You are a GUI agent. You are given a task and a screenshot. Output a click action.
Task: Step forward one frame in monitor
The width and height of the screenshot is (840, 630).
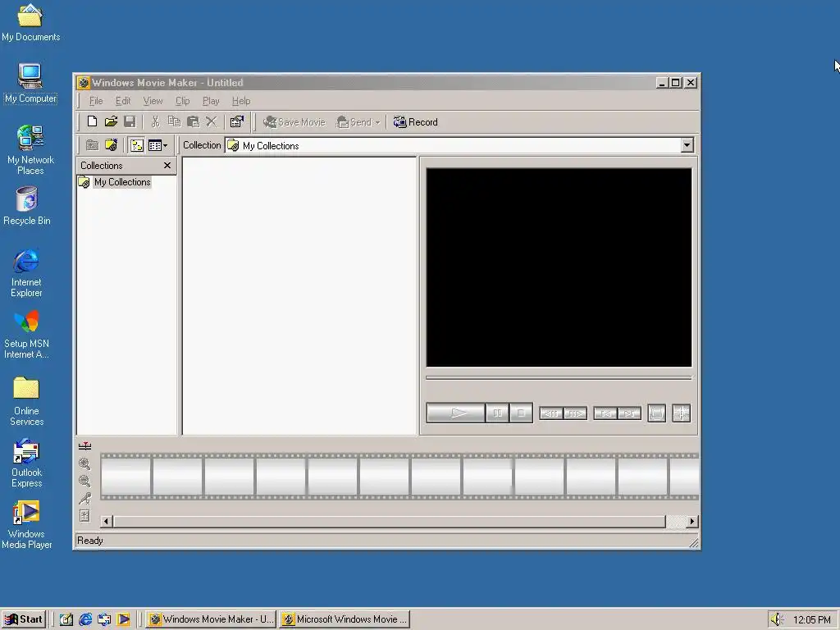[575, 413]
